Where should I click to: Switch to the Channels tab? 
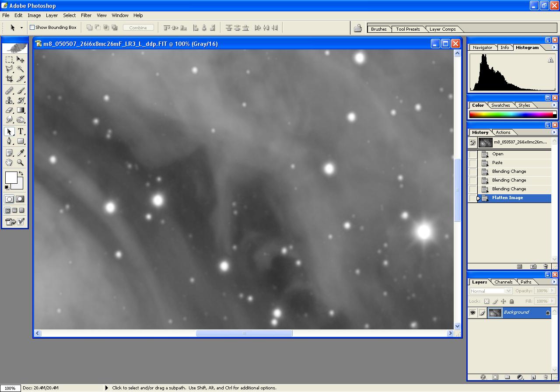click(x=503, y=282)
